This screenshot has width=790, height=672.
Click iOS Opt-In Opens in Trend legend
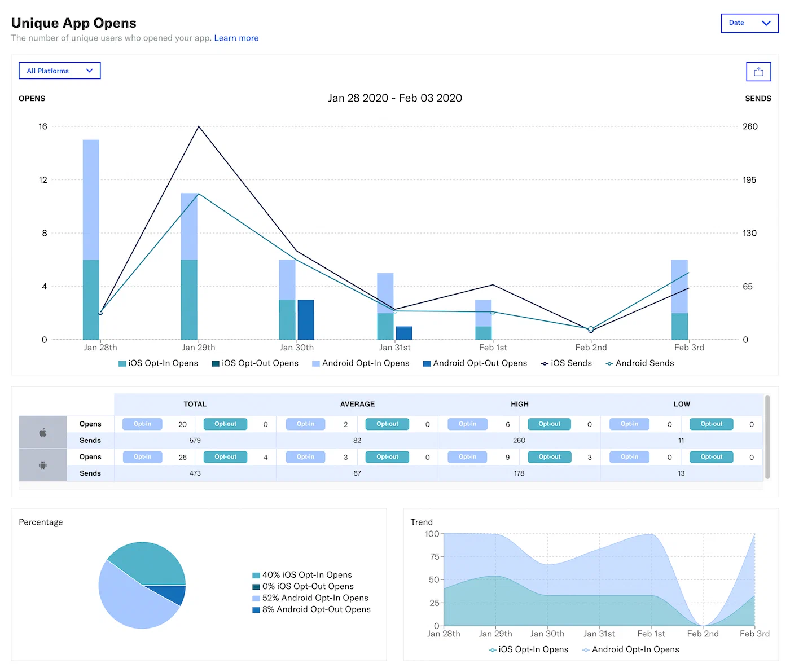[x=528, y=649]
